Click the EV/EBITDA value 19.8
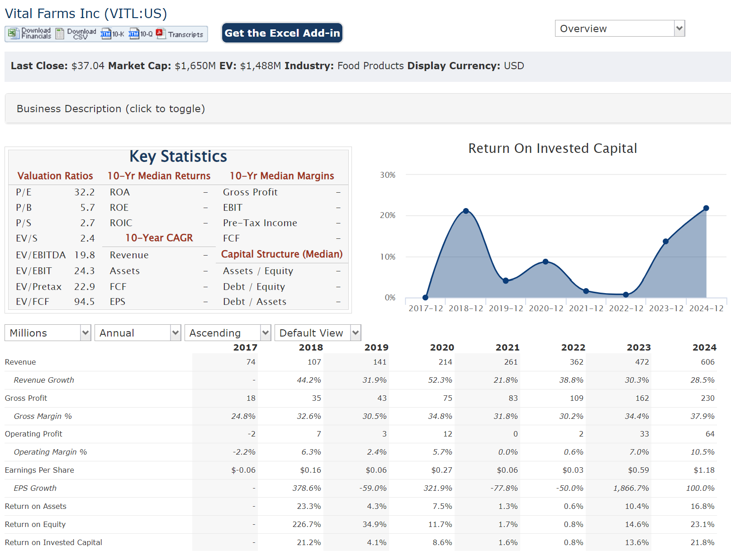The height and width of the screenshot is (560, 731). 85,255
